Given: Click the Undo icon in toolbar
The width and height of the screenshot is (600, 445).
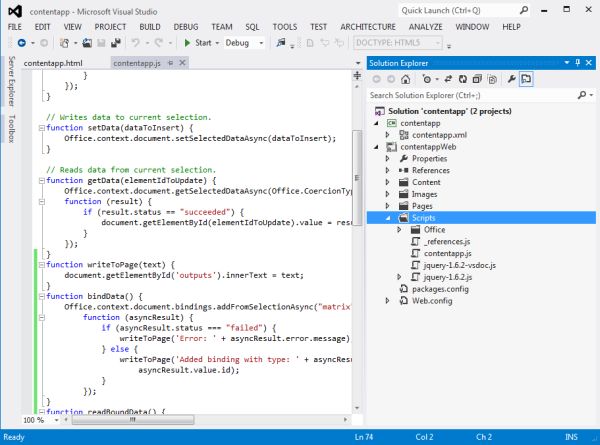Looking at the screenshot, I should tap(134, 44).
